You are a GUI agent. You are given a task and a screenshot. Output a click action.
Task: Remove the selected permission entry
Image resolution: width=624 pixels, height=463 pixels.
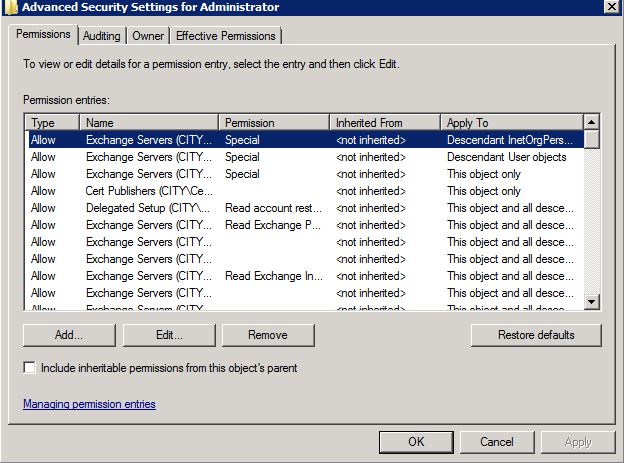pos(268,335)
